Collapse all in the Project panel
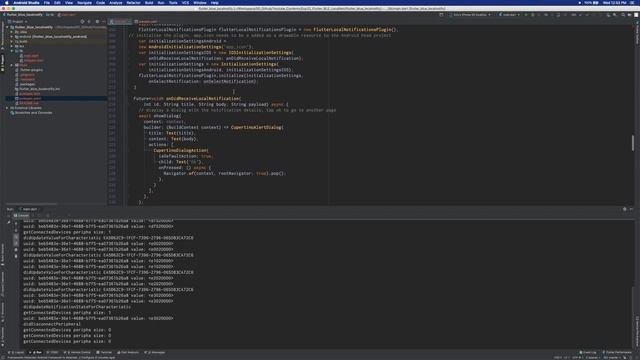This screenshot has height=360, width=640. pyautogui.click(x=89, y=21)
